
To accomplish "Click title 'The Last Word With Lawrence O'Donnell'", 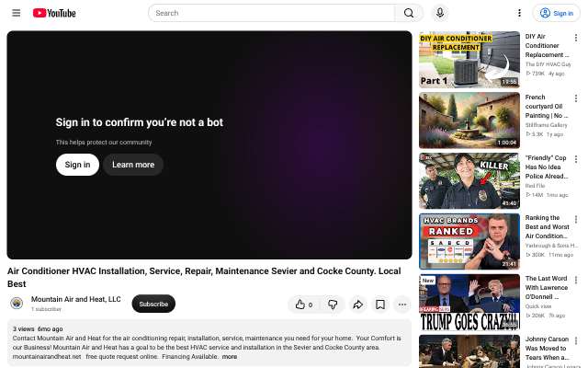I will tap(547, 288).
